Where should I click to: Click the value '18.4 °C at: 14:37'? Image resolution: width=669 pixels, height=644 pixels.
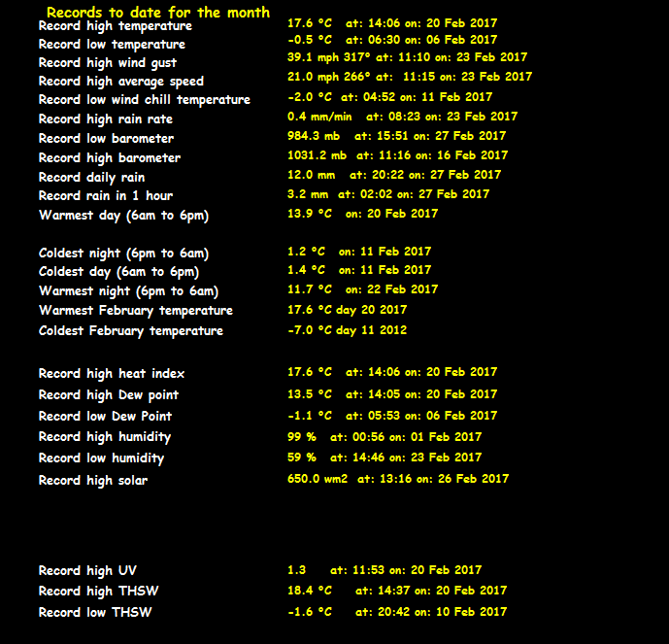[349, 591]
